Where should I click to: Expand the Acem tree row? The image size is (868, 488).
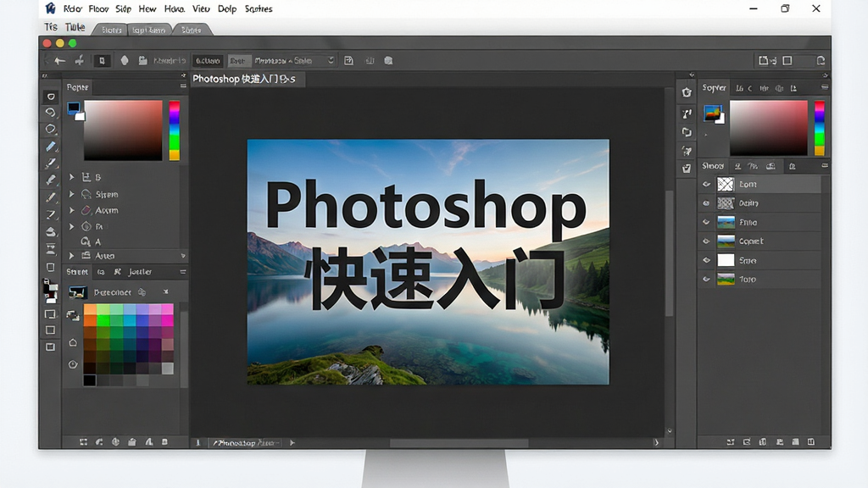click(x=71, y=210)
